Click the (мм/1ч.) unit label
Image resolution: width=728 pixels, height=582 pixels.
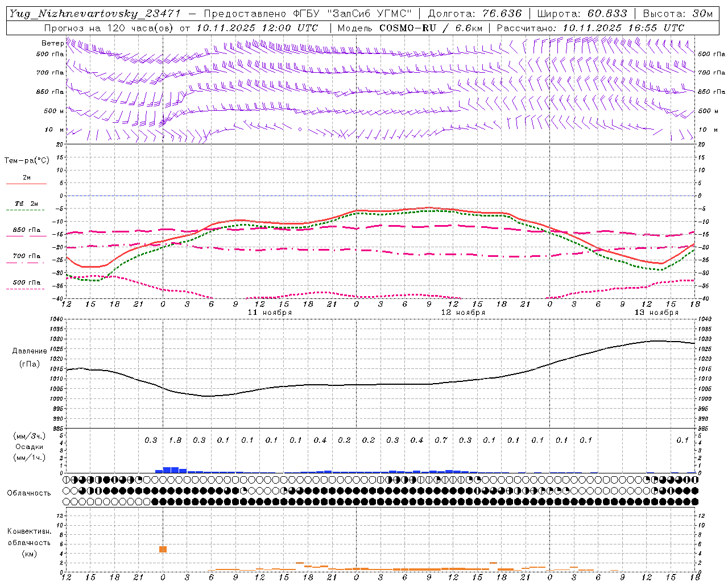(x=29, y=458)
